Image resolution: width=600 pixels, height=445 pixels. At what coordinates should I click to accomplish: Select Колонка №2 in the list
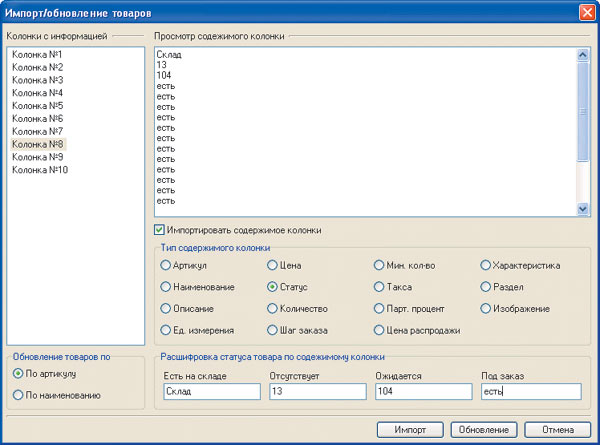(x=38, y=67)
